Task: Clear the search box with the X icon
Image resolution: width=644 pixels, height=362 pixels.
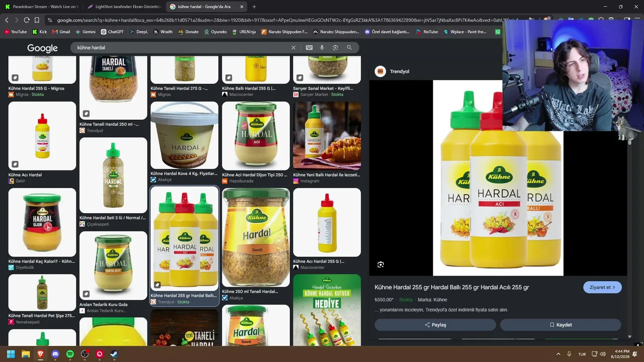Action: (293, 48)
